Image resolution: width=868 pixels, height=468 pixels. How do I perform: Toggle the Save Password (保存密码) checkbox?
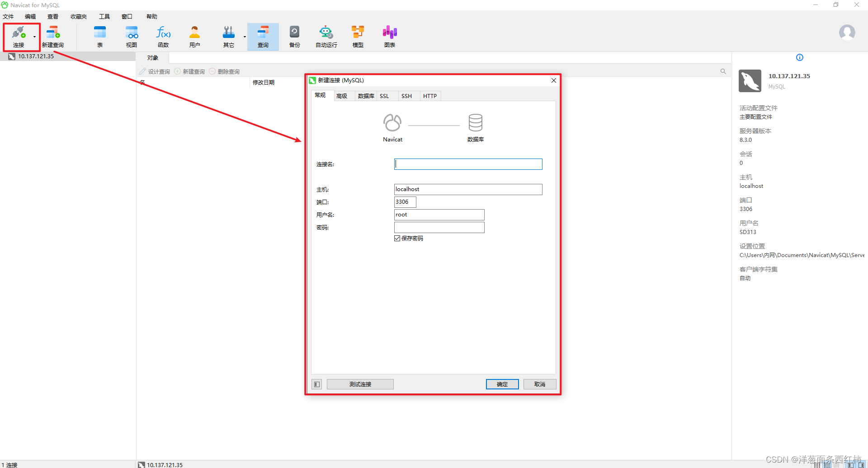[397, 239]
